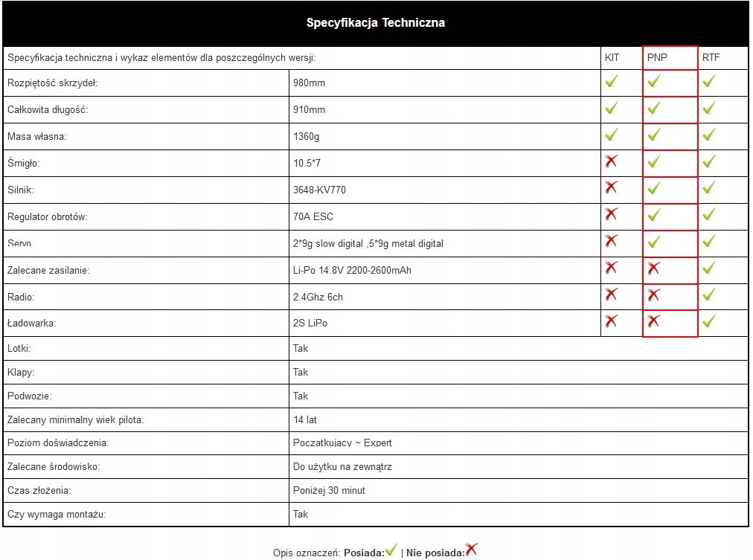Click the PNP red cross for Zalecane zasilanie
The image size is (753, 560).
tap(654, 268)
